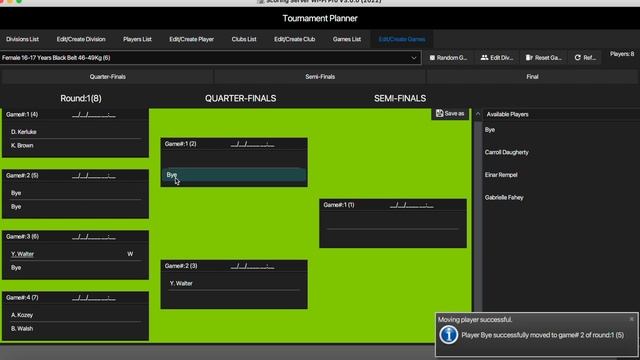Screen dimensions: 640x360
Task: Switch to the Clubs List tab
Action: coord(244,39)
